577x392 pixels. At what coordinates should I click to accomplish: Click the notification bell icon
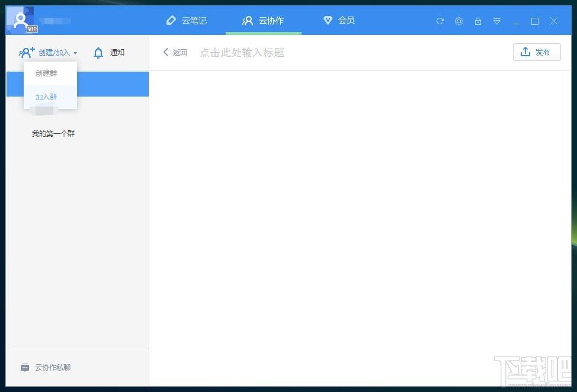pyautogui.click(x=98, y=53)
